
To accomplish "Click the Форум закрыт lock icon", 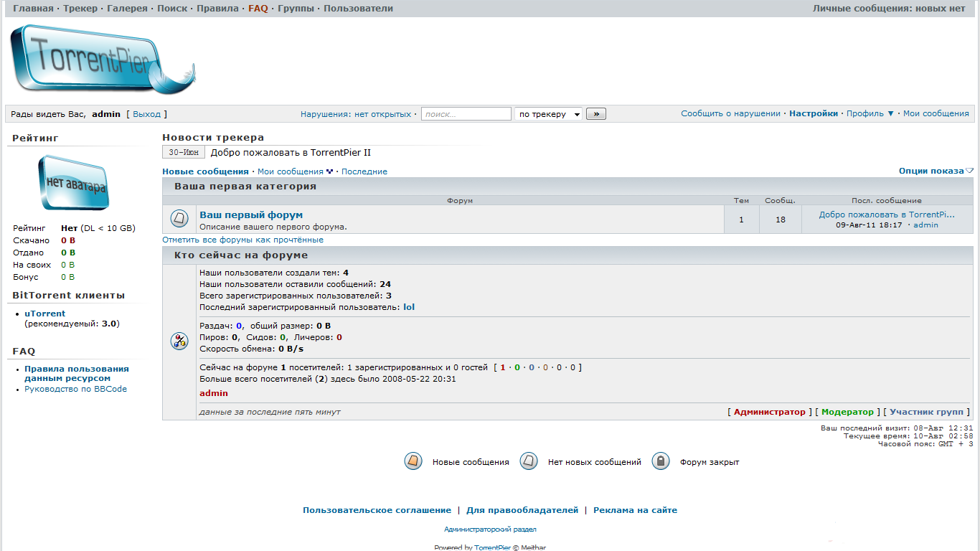I will point(661,461).
